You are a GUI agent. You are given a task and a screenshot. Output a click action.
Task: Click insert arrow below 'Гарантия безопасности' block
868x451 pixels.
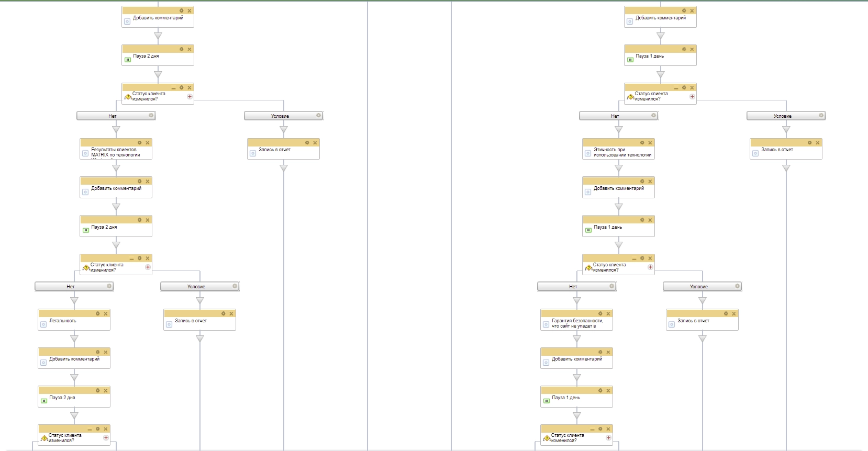(x=577, y=339)
